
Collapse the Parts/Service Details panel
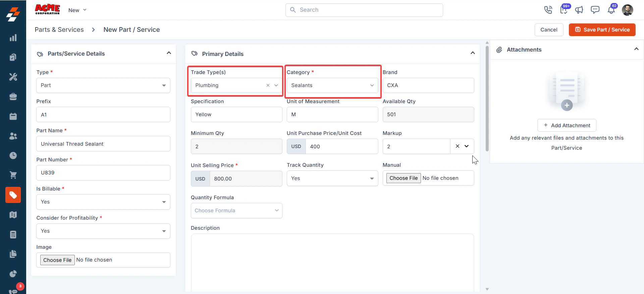(x=169, y=53)
